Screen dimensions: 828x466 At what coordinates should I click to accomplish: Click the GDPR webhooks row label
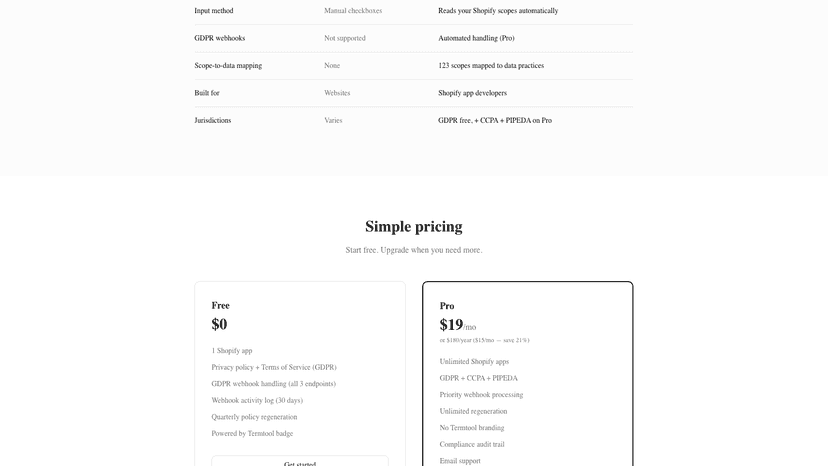pos(220,38)
